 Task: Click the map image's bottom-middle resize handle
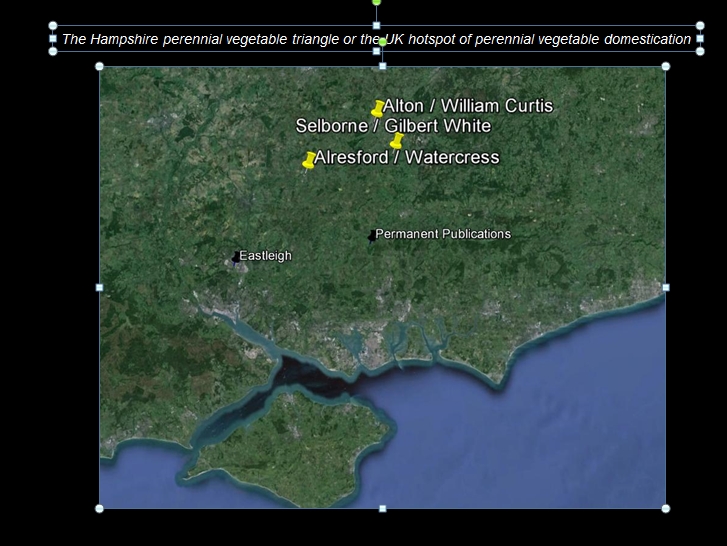coord(382,508)
